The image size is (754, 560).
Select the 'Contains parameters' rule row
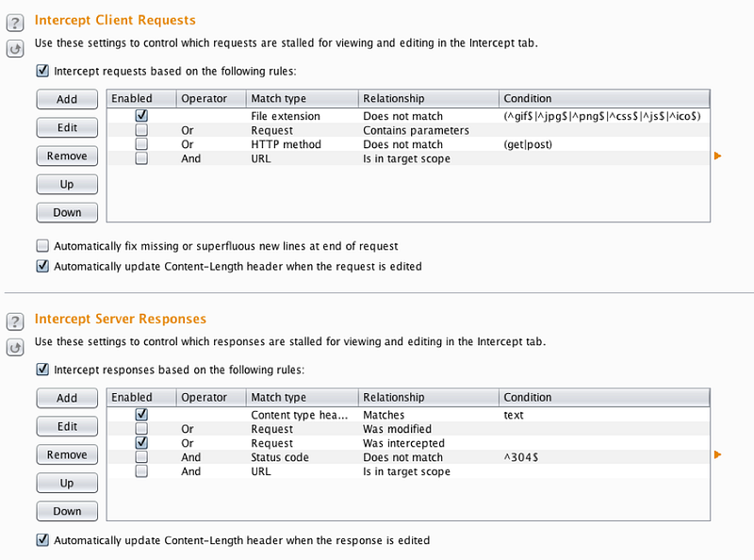click(x=408, y=130)
